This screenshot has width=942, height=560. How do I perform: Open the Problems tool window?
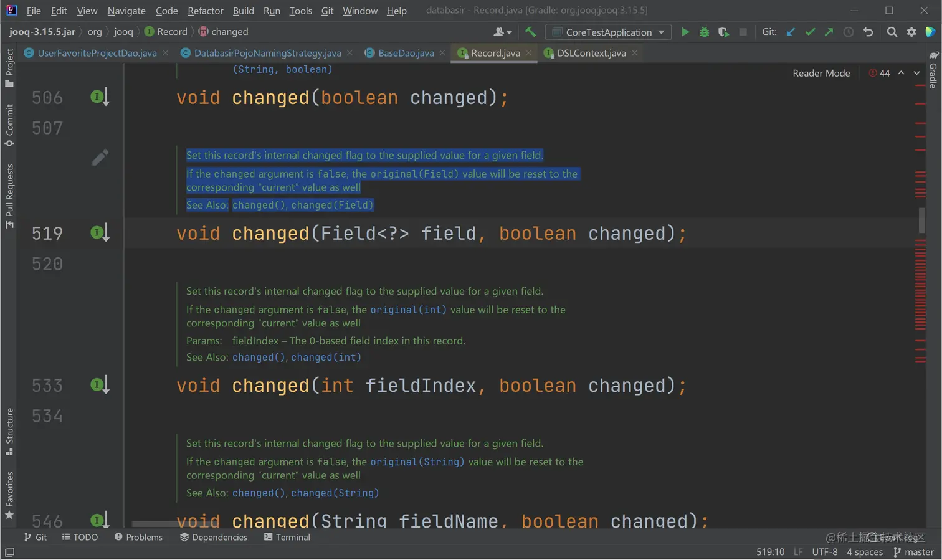pos(138,537)
